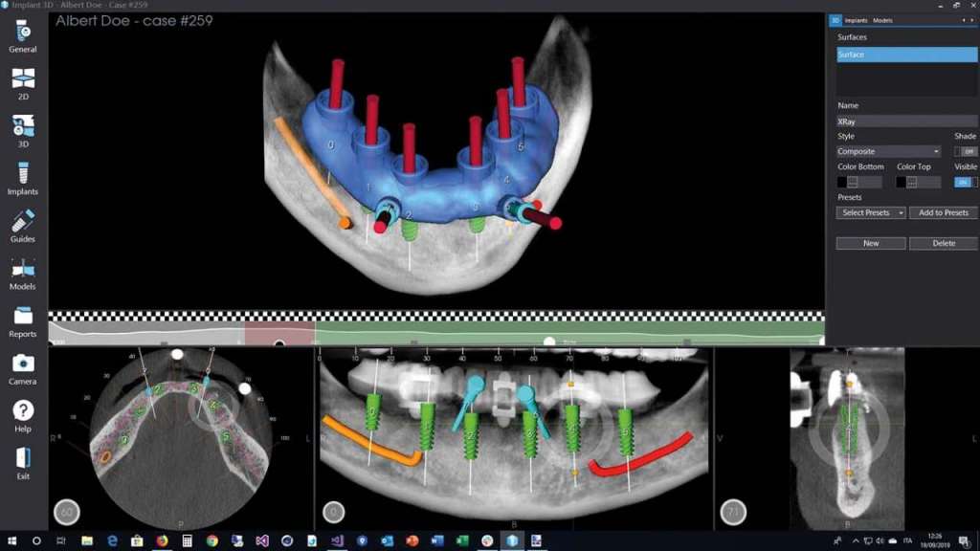The image size is (980, 551).
Task: Toggle the Shade switch
Action: (967, 151)
